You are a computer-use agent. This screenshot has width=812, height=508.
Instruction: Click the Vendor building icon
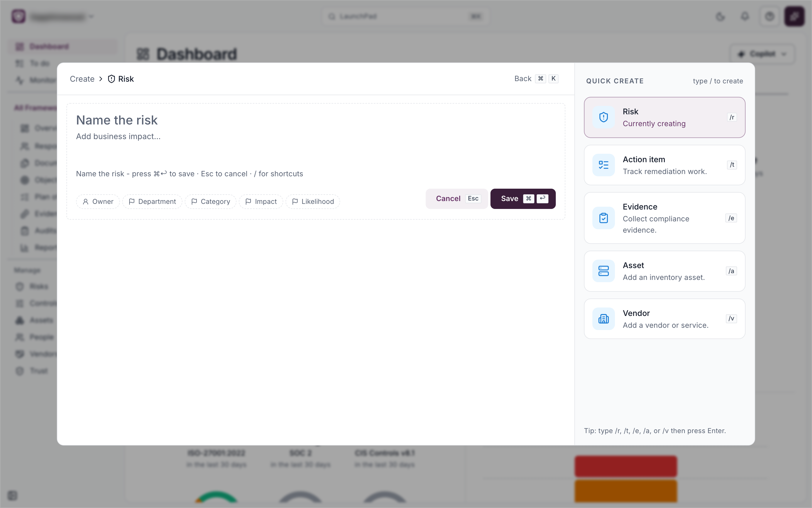603,319
